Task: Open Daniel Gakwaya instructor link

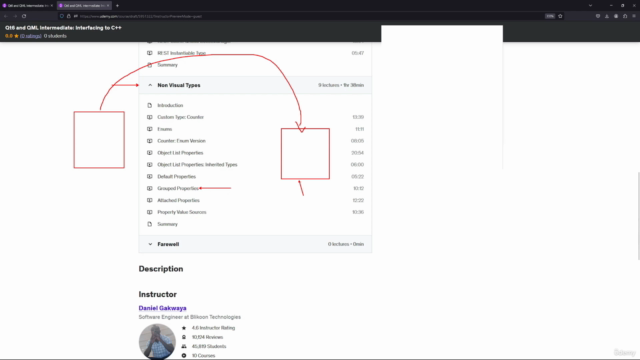Action: 162,308
